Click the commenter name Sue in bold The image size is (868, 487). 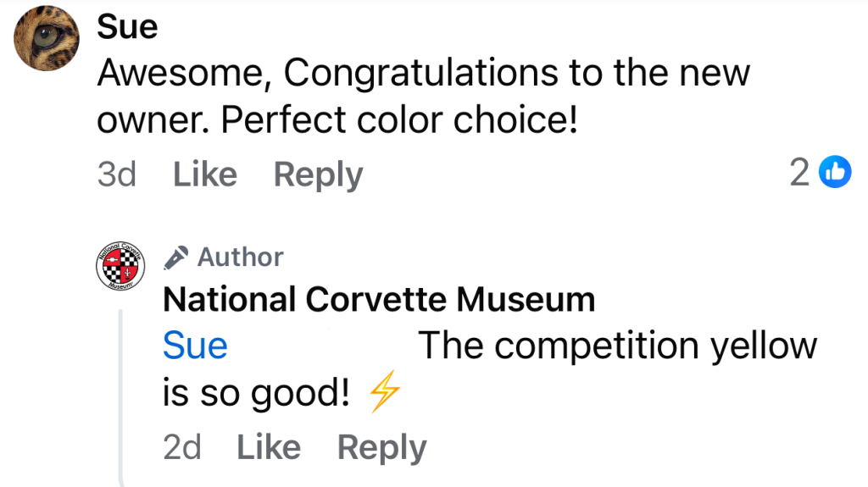(x=127, y=27)
